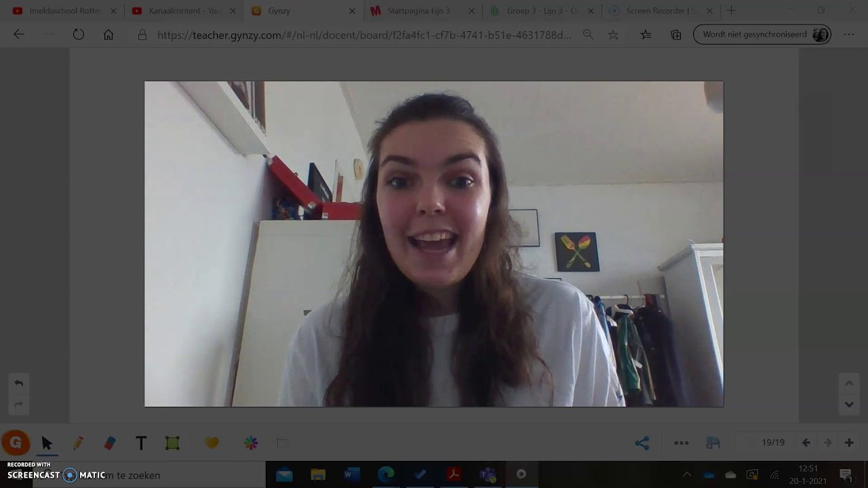Close the Gynzy browser tab
This screenshot has width=868, height=488.
point(352,11)
